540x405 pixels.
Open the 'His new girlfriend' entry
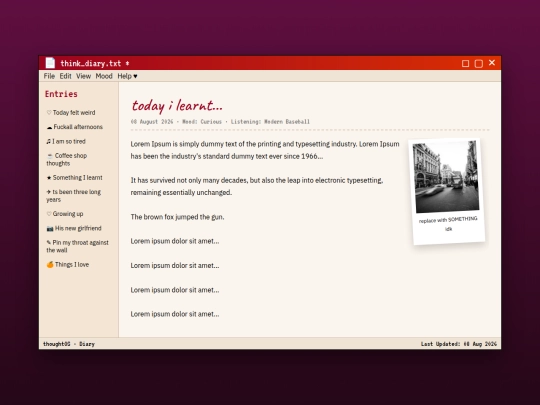(x=74, y=228)
